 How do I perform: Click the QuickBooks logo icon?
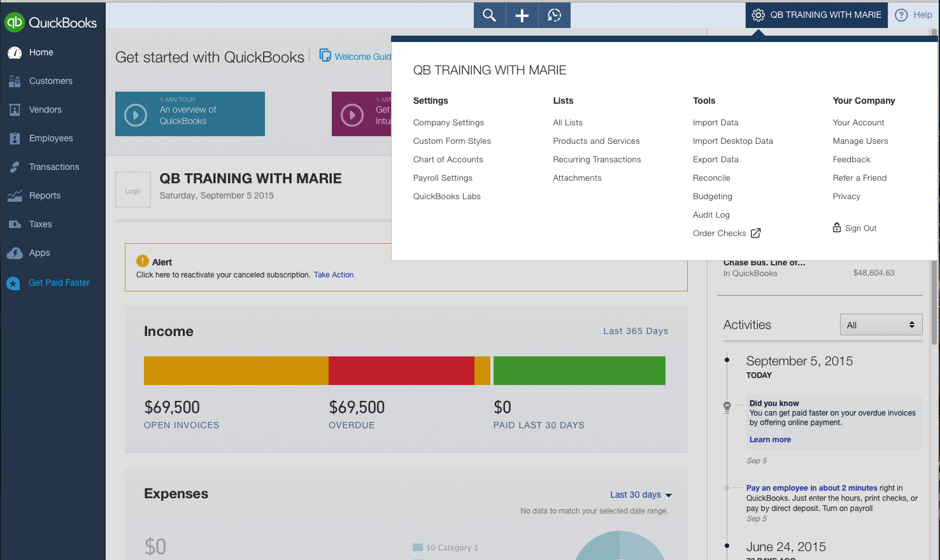click(14, 22)
